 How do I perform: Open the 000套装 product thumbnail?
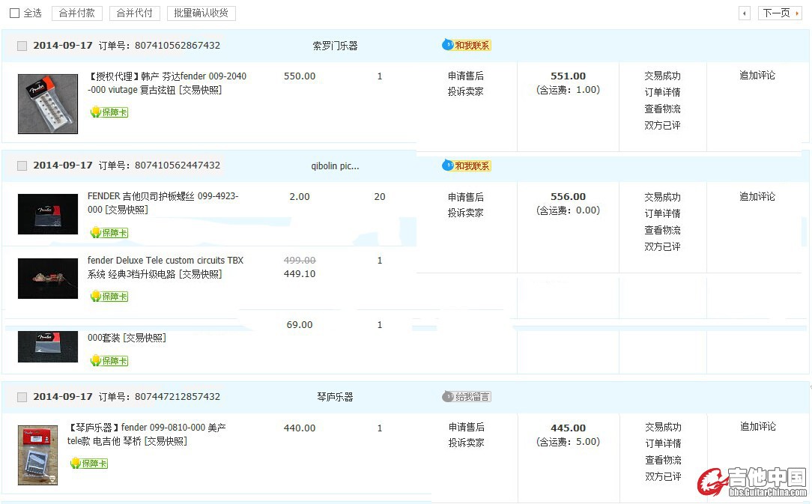(x=48, y=347)
